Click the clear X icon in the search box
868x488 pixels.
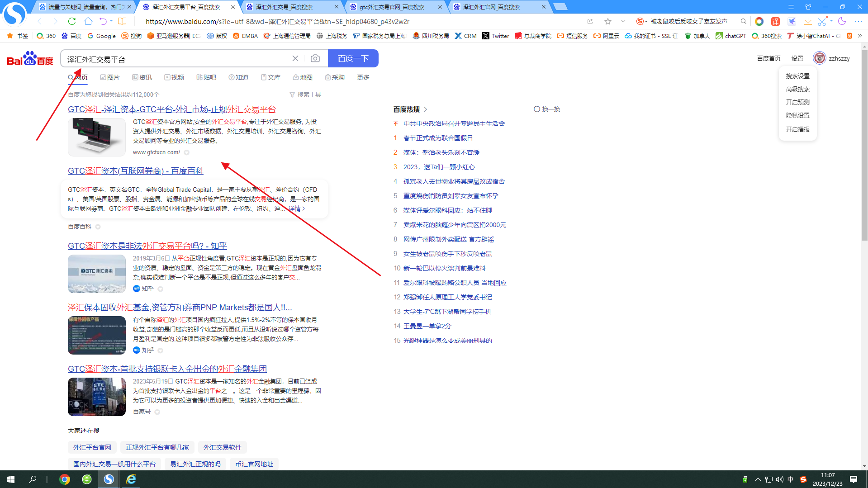coord(295,58)
